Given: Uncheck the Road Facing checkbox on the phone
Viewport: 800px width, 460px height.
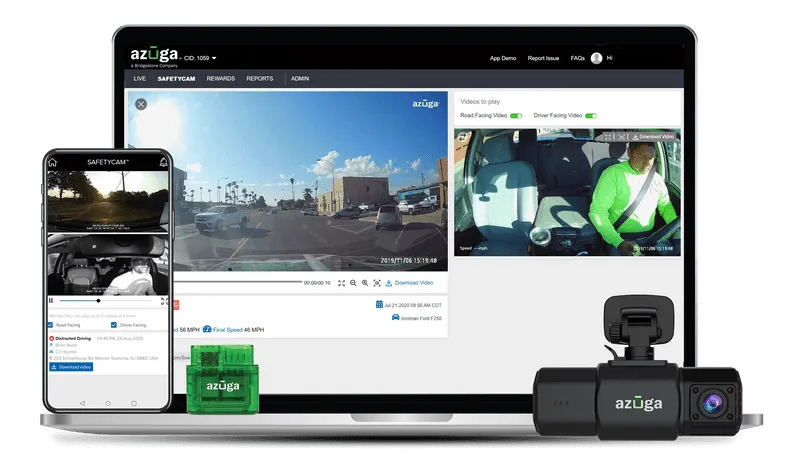Looking at the screenshot, I should pyautogui.click(x=52, y=325).
